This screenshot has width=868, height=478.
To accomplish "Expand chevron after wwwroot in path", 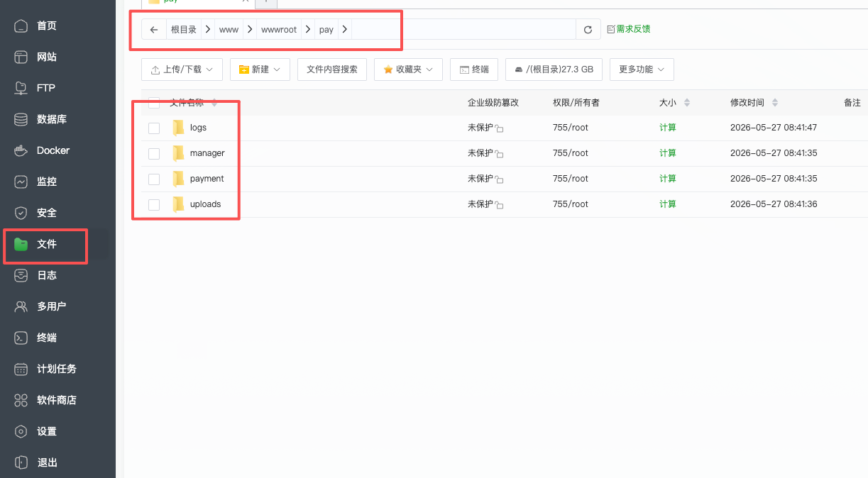I will [x=308, y=30].
